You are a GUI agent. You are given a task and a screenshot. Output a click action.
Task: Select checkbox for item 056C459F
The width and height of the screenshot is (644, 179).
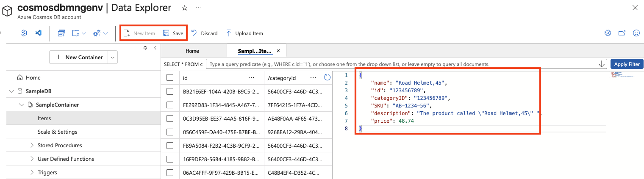[170, 132]
